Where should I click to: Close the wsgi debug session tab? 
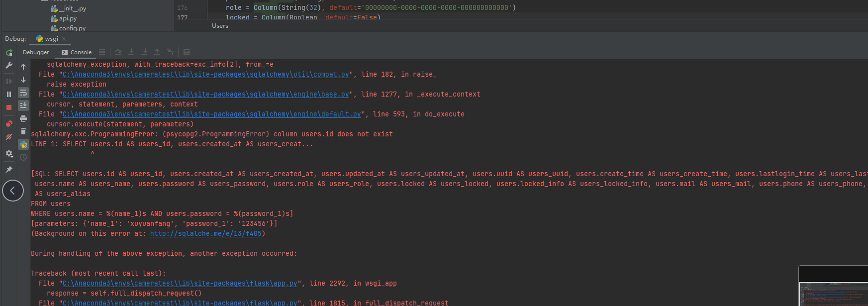[64, 39]
